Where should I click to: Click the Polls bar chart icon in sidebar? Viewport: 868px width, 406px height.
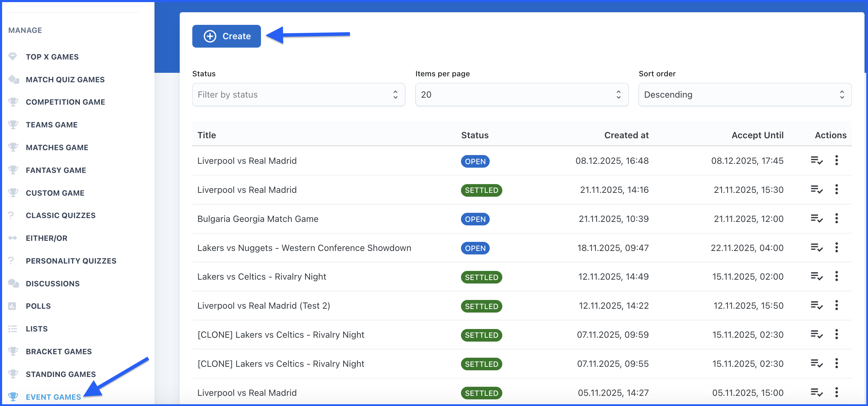pyautogui.click(x=12, y=306)
